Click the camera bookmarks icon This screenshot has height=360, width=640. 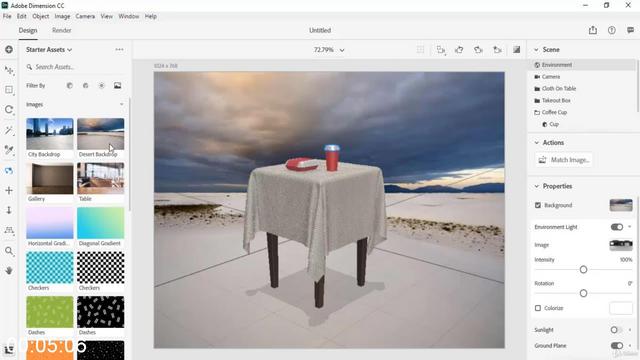click(x=497, y=50)
